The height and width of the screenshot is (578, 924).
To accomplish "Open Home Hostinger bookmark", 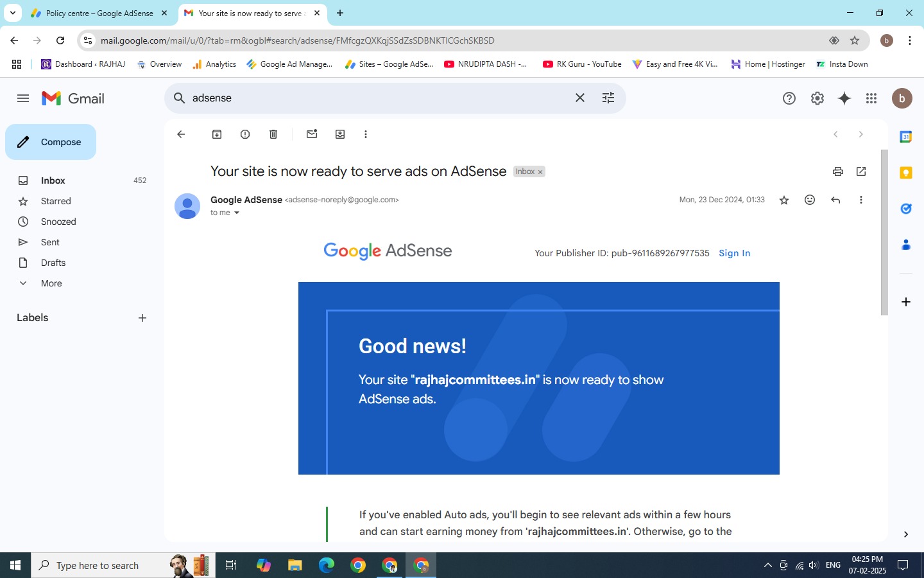I will tap(768, 64).
